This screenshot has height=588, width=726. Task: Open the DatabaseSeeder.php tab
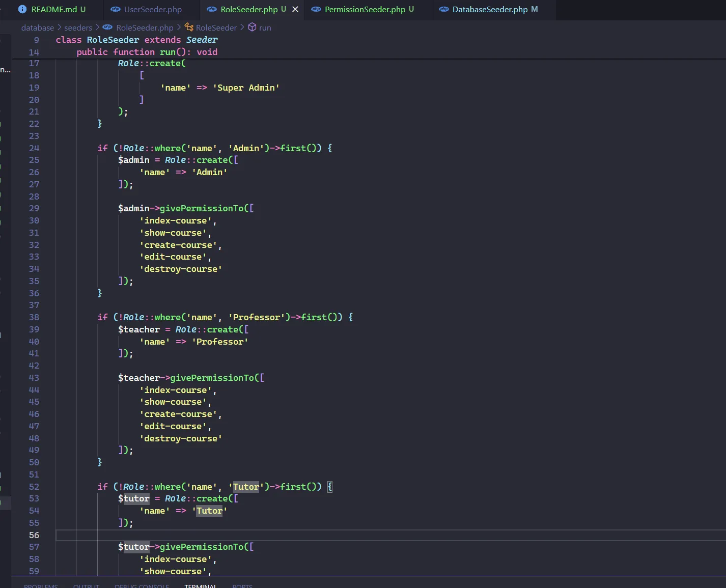pyautogui.click(x=490, y=9)
